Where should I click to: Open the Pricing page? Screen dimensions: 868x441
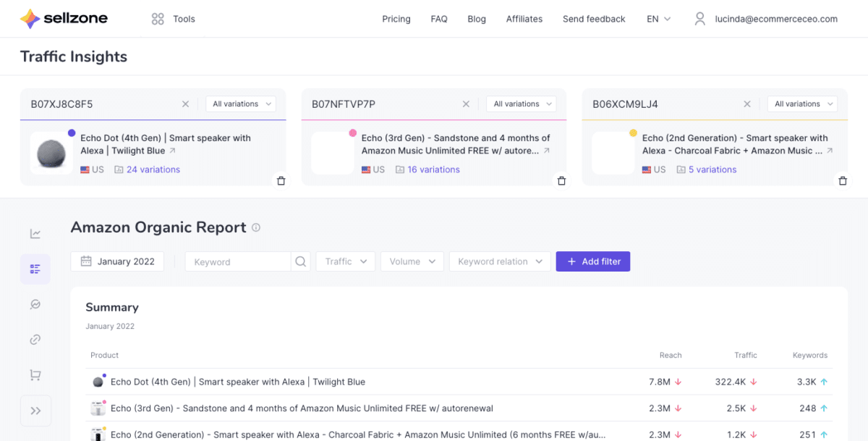coord(396,19)
